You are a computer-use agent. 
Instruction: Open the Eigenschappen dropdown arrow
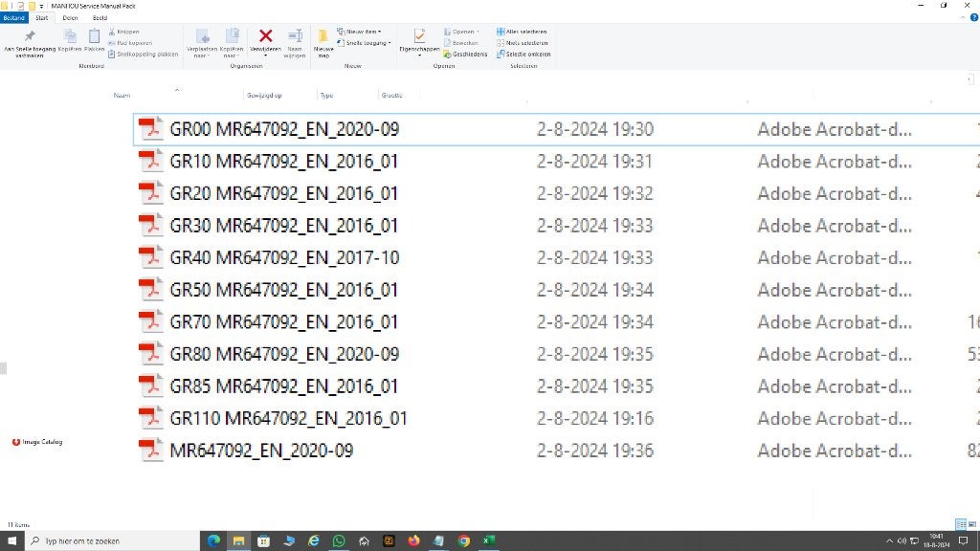tap(419, 55)
